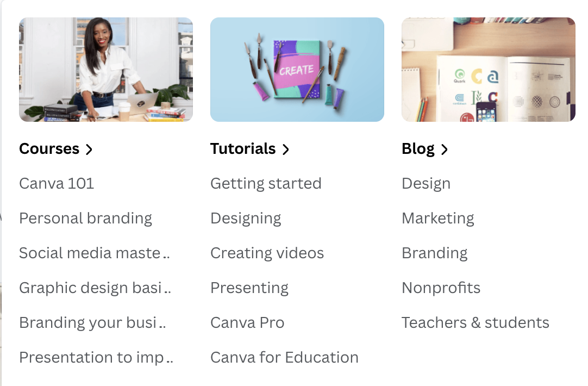The image size is (588, 386).
Task: Click the chevron next to Courses
Action: coord(89,150)
